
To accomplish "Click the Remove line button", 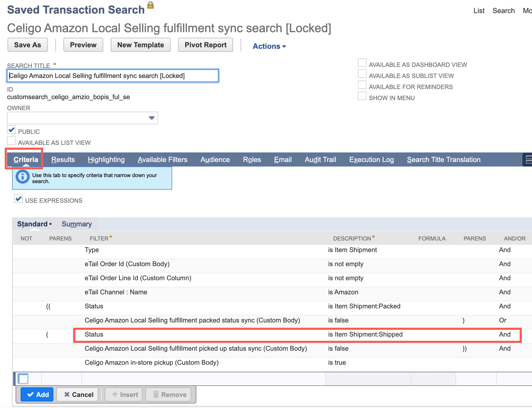I will point(169,394).
